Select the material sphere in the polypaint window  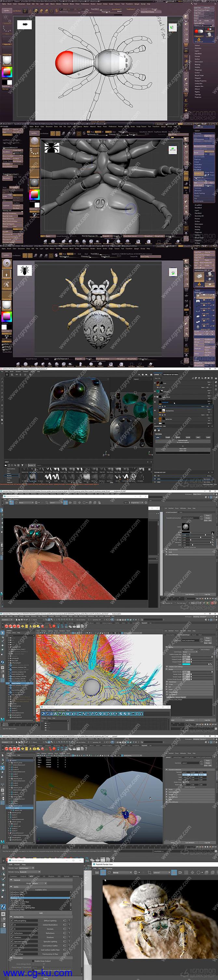(7, 306)
